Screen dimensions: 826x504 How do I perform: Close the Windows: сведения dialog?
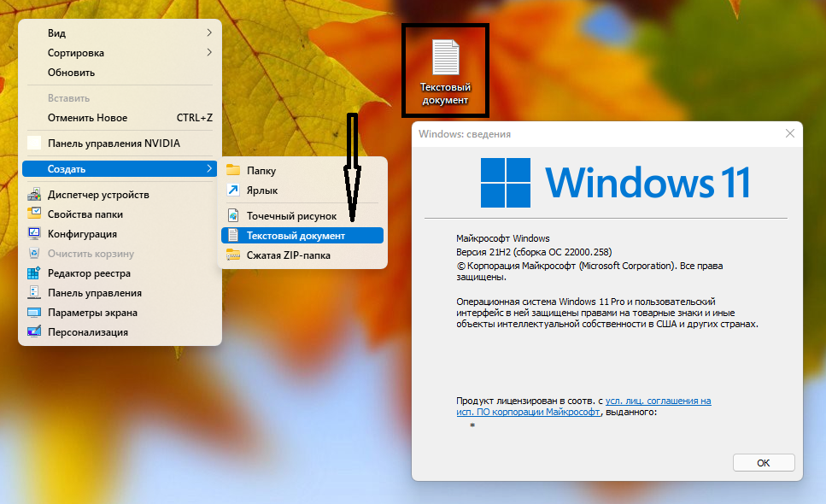pos(789,133)
